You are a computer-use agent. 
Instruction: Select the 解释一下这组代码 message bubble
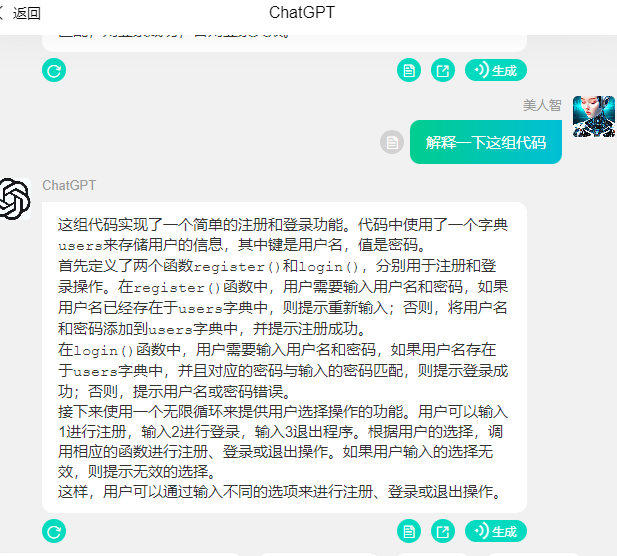tap(486, 142)
